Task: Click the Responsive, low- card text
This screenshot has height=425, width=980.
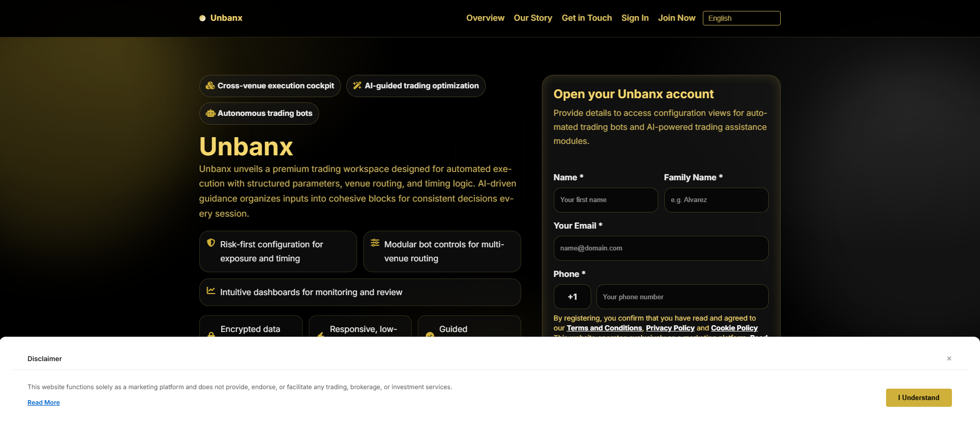Action: pyautogui.click(x=363, y=329)
